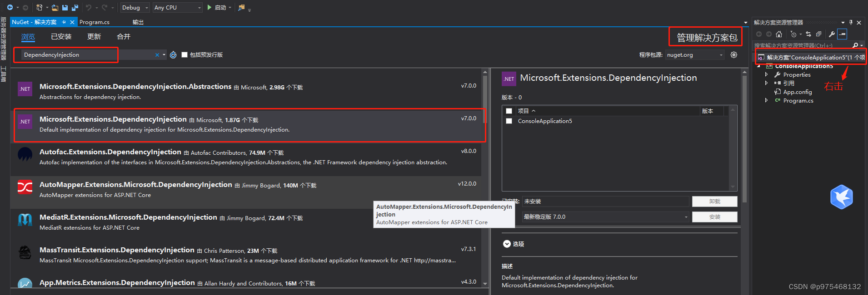Expand the Properties node in Solution Explorer
868x295 pixels.
tap(767, 74)
